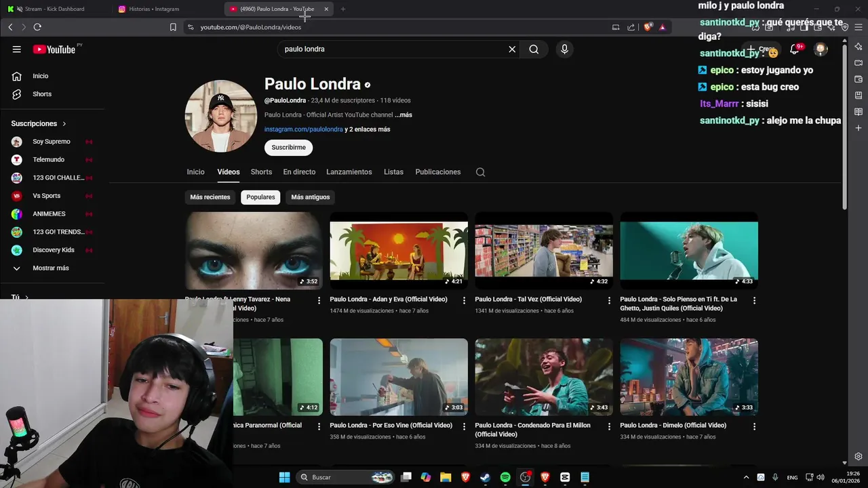Viewport: 868px width, 488px height.
Task: Open the YouTube notifications bell
Action: [795, 49]
